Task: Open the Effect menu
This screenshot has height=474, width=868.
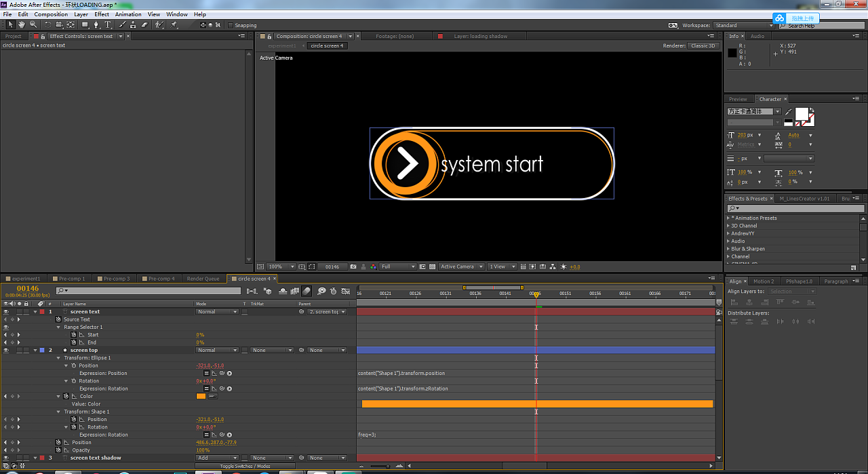Action: pos(102,14)
